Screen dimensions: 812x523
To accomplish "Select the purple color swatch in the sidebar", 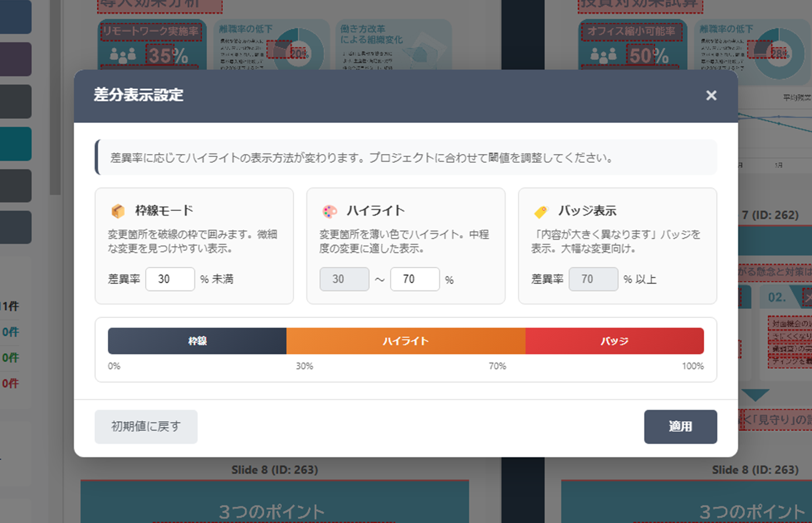I will [x=15, y=59].
